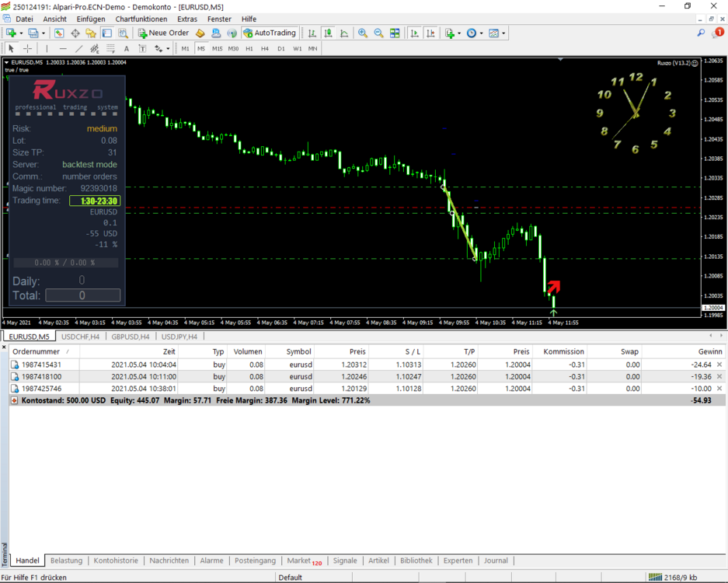728x583 pixels.
Task: Select the Text Label tool
Action: [142, 48]
